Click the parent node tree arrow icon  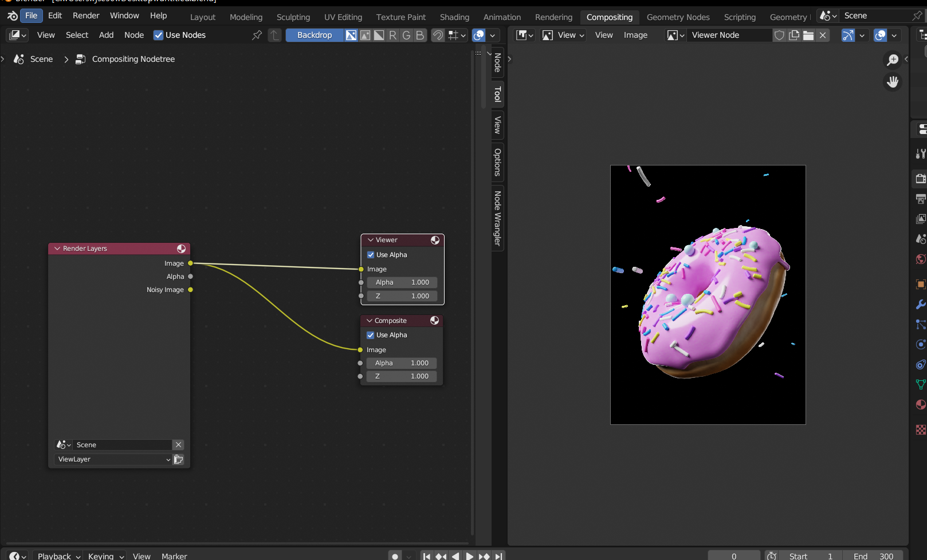coord(275,35)
